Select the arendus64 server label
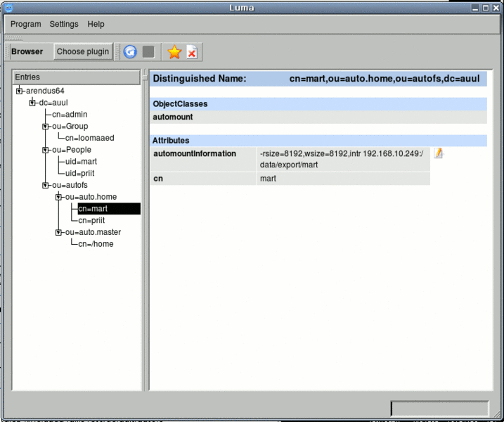The height and width of the screenshot is (422, 504). (45, 91)
